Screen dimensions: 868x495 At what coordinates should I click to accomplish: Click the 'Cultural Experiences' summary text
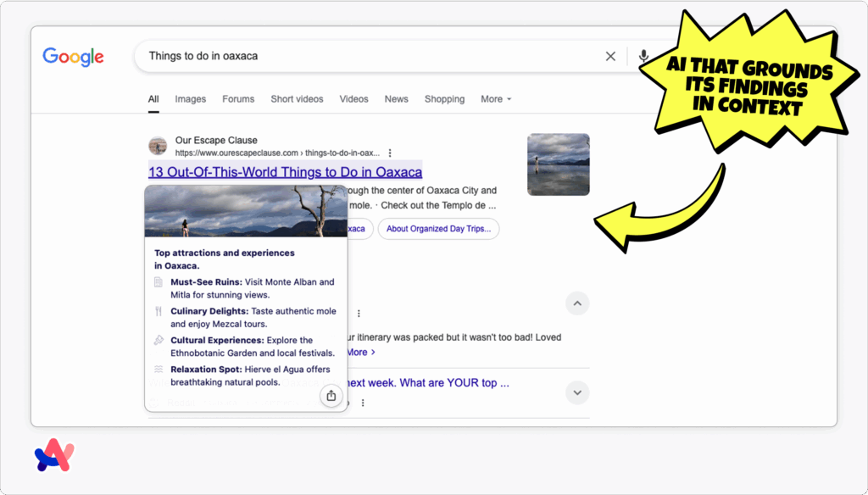click(x=253, y=347)
